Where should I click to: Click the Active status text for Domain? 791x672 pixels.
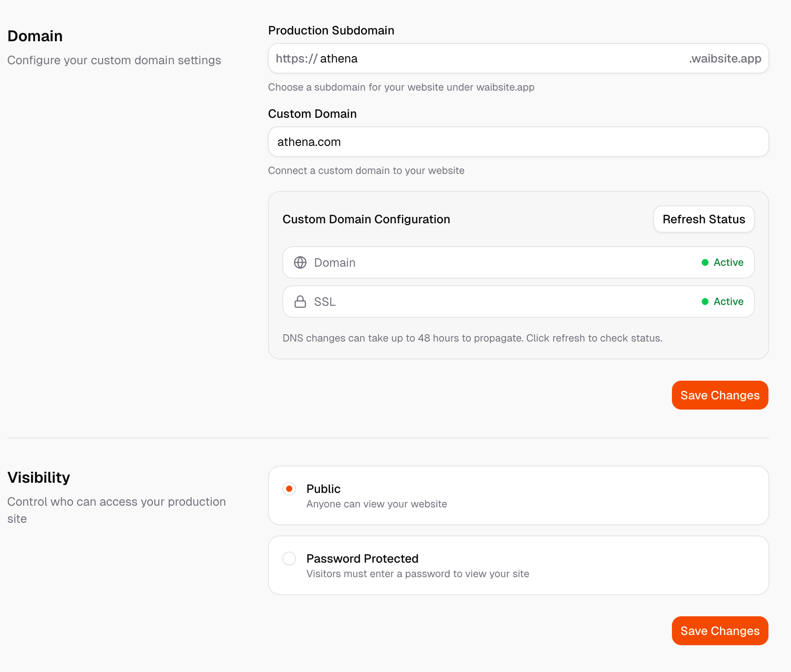pos(728,262)
